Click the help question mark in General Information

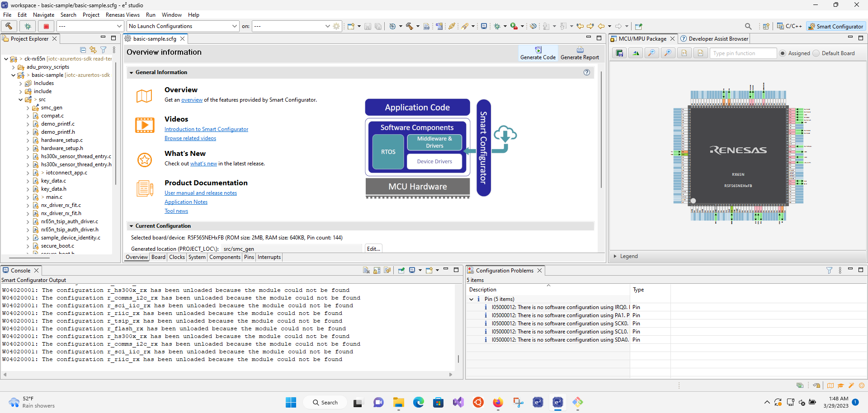click(x=587, y=72)
